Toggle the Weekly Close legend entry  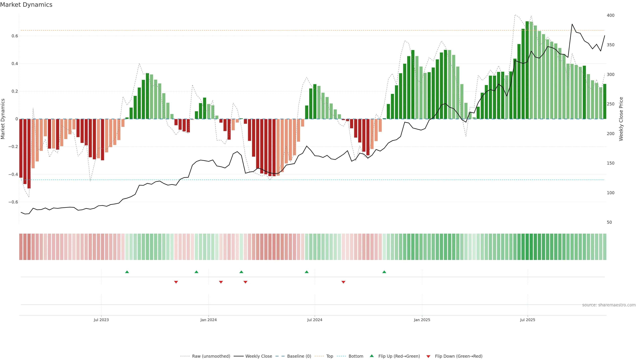258,356
